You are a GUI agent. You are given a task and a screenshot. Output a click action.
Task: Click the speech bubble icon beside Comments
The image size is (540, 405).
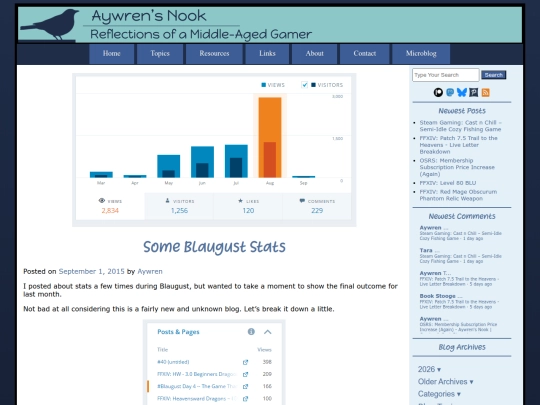click(302, 200)
